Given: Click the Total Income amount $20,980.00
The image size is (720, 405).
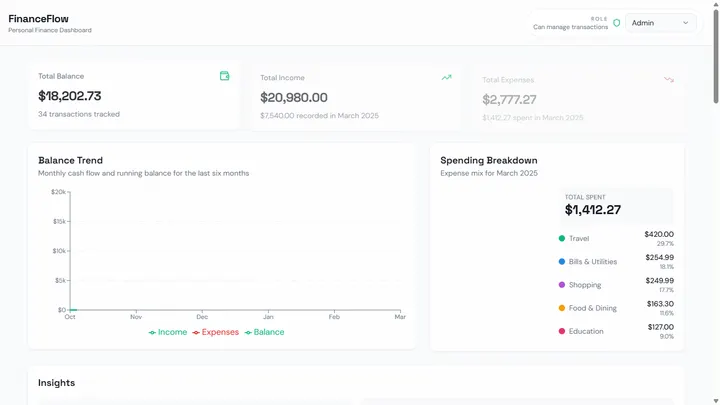Looking at the screenshot, I should pos(294,97).
